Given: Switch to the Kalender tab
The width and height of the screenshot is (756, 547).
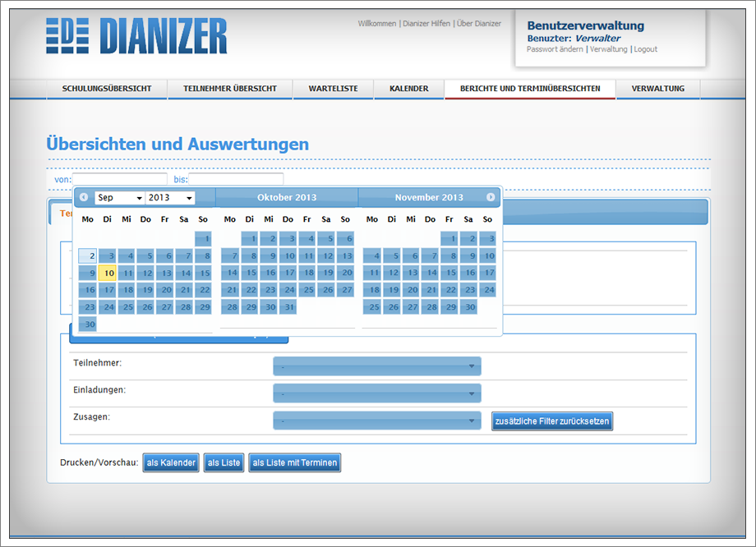Looking at the screenshot, I should pyautogui.click(x=409, y=89).
